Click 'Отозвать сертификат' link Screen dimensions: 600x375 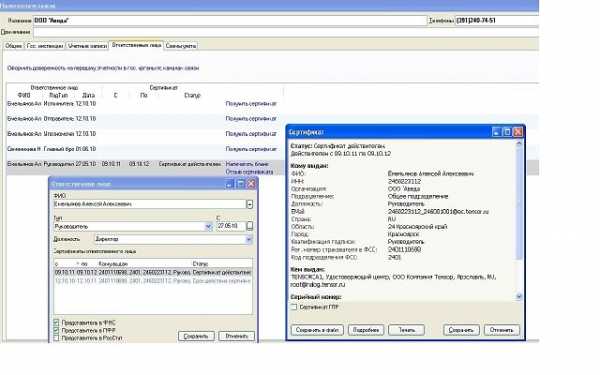click(x=249, y=172)
